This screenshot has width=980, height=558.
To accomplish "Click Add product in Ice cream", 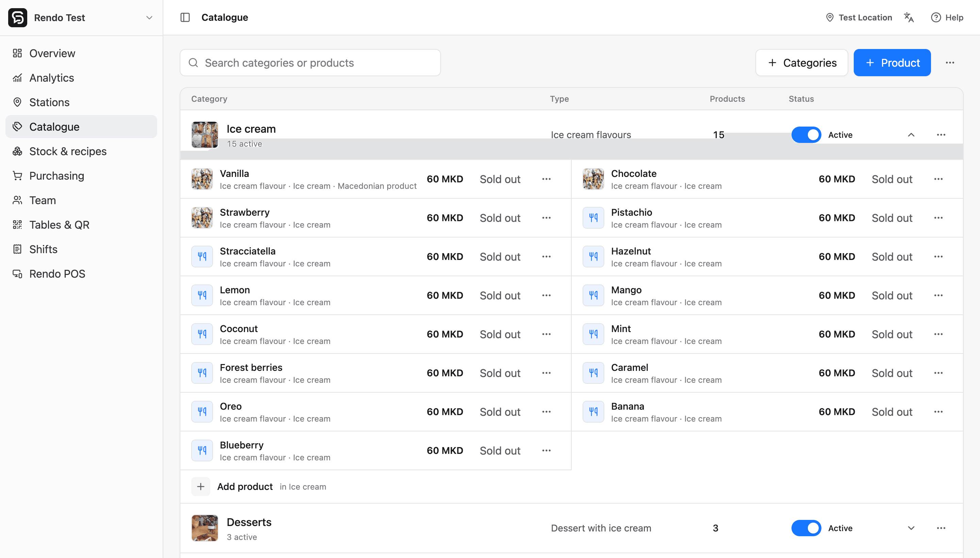I will [x=245, y=487].
